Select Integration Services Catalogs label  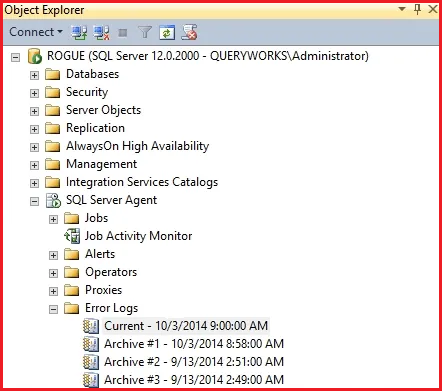tap(142, 182)
